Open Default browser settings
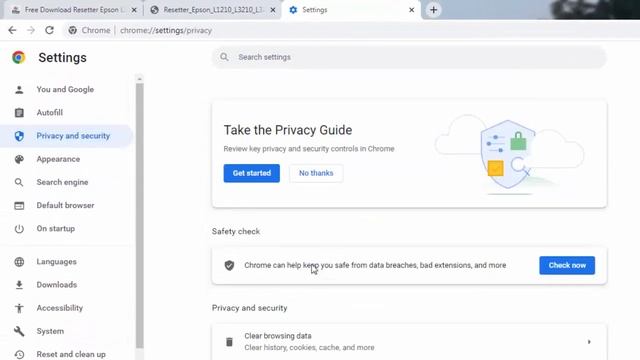Screen dimensions: 640x360 [65, 205]
